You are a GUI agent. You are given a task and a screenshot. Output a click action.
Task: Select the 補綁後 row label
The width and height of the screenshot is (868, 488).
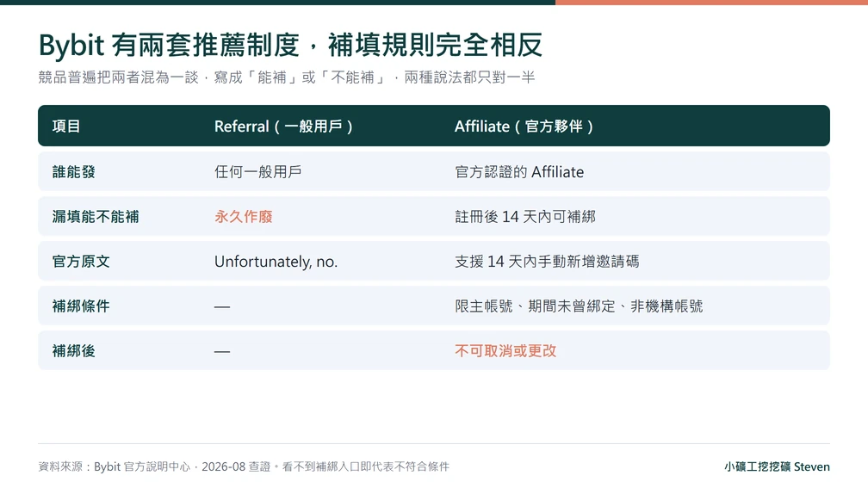[74, 351]
